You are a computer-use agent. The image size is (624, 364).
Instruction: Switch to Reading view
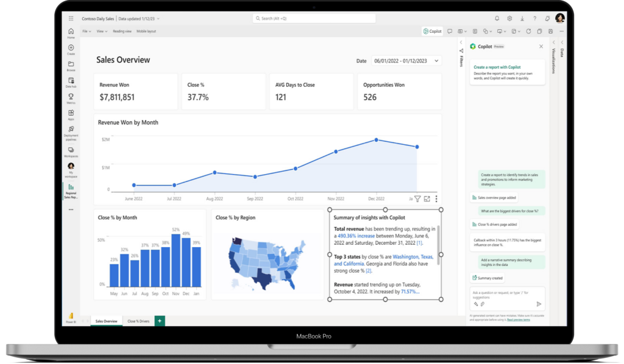[122, 31]
